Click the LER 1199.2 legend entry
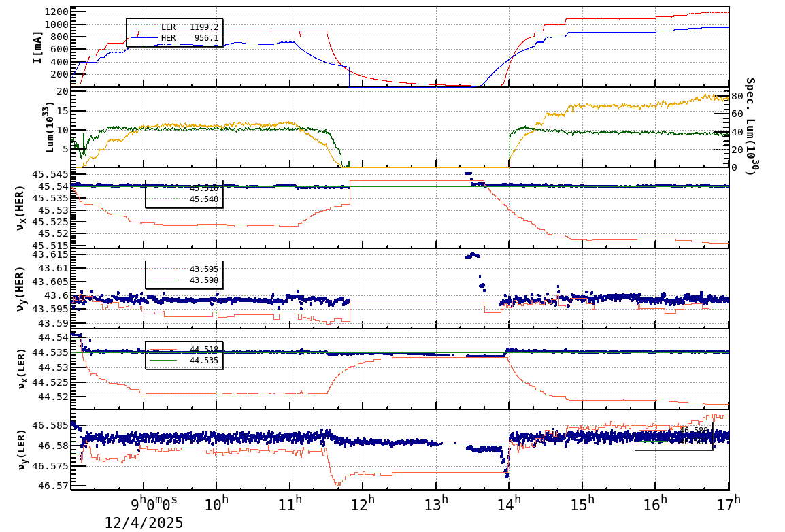785x532 pixels. [174, 27]
